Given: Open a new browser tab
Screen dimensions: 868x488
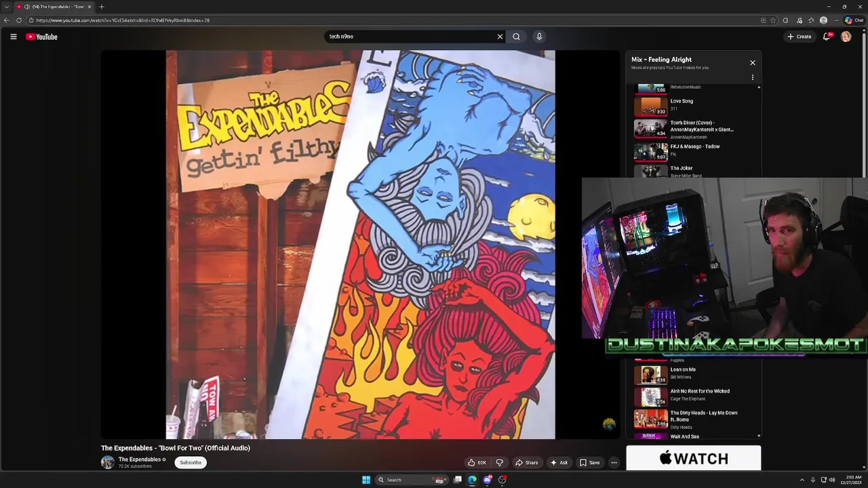Looking at the screenshot, I should 102,7.
